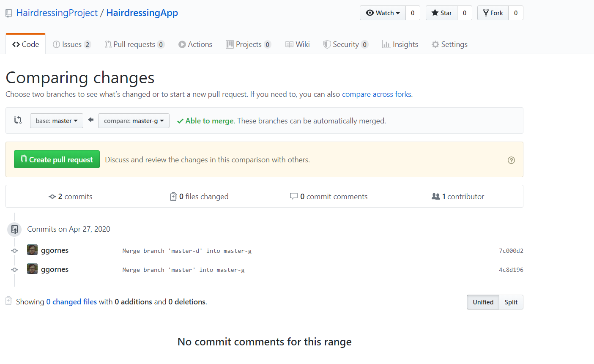Click the No commit comments for this range text

point(265,342)
